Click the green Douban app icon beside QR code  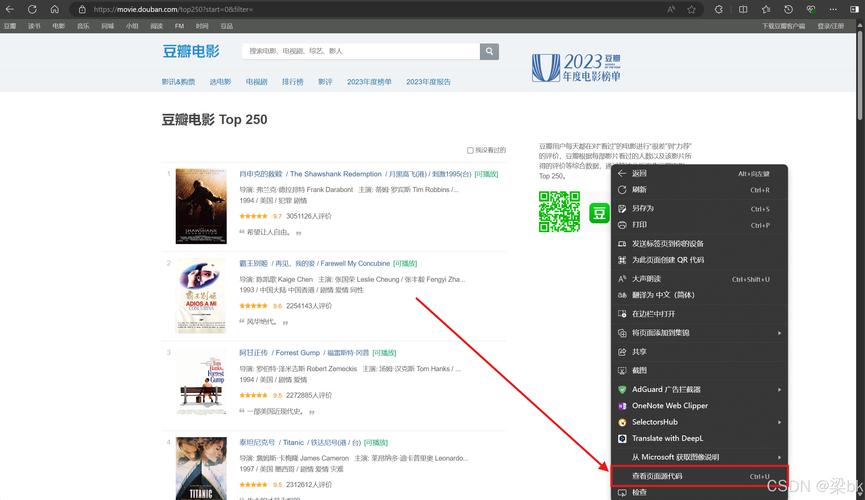599,212
